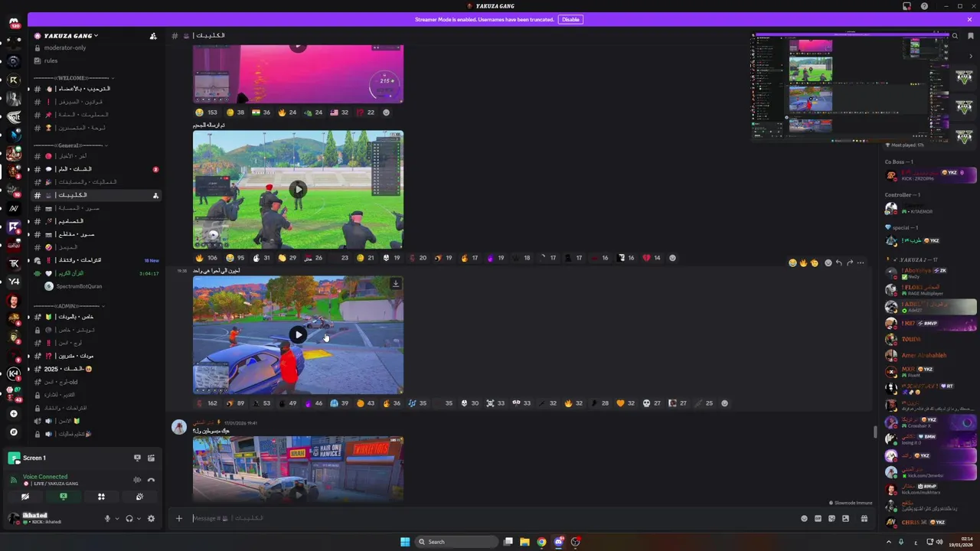The image size is (980, 551).
Task: Play the blue car street video clip
Action: [298, 334]
